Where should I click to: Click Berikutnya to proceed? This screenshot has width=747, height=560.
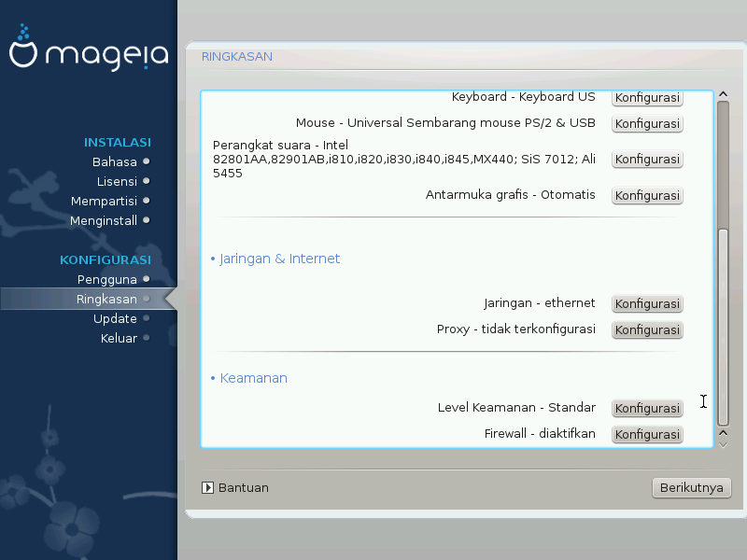tap(691, 487)
